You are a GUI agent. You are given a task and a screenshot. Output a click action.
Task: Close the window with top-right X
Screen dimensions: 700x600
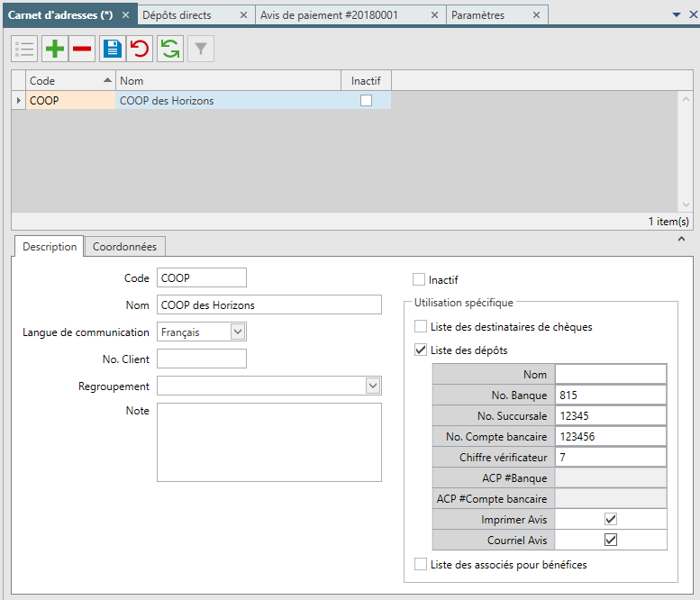694,14
